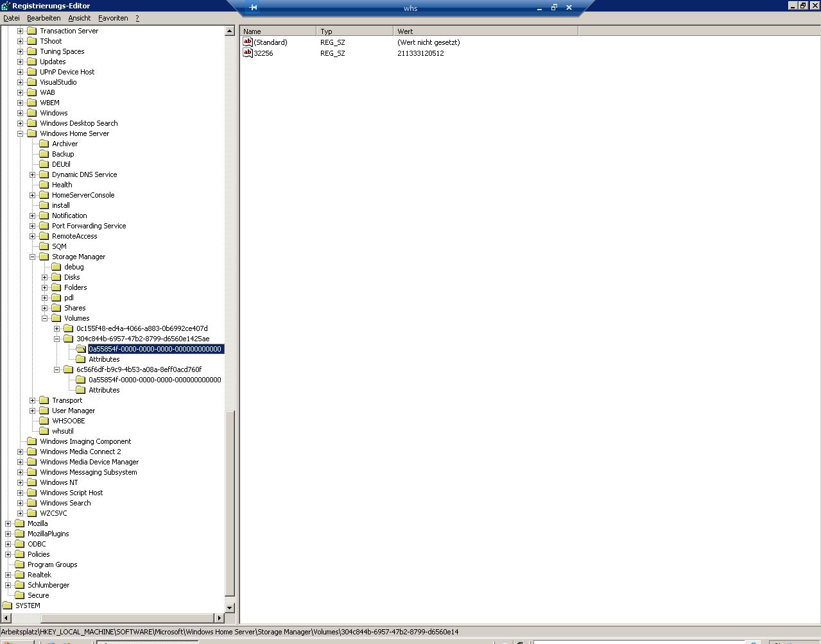Click the debug folder icon
The image size is (821, 644).
(x=56, y=267)
